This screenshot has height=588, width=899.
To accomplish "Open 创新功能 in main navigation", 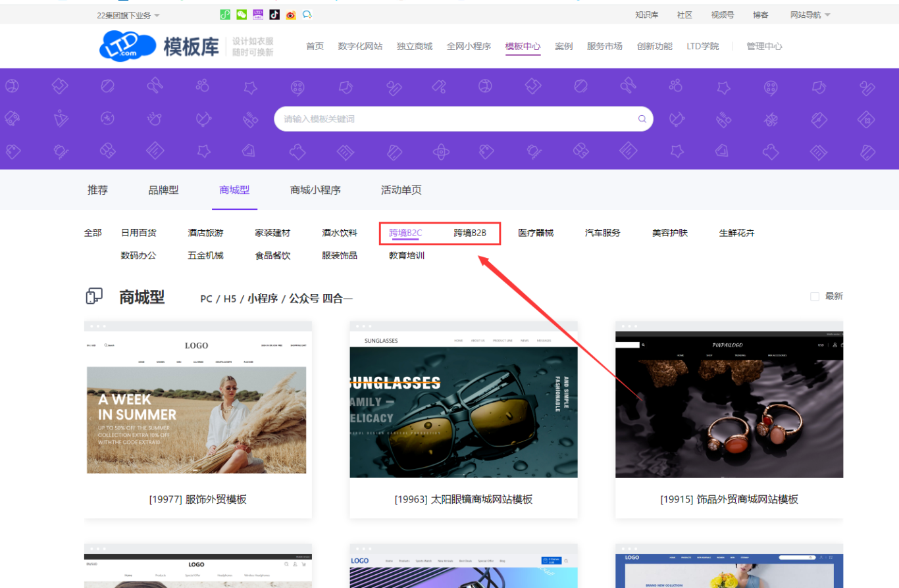I will coord(655,46).
